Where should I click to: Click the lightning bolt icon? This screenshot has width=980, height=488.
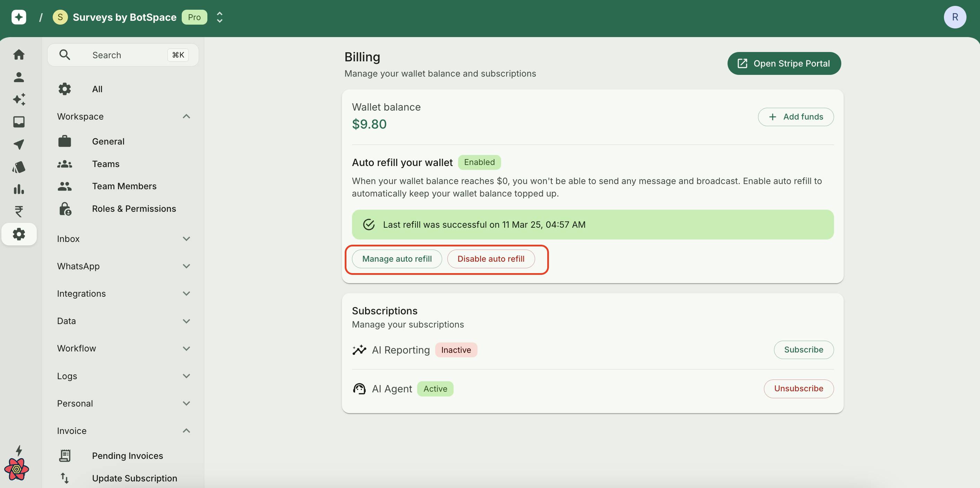(19, 450)
